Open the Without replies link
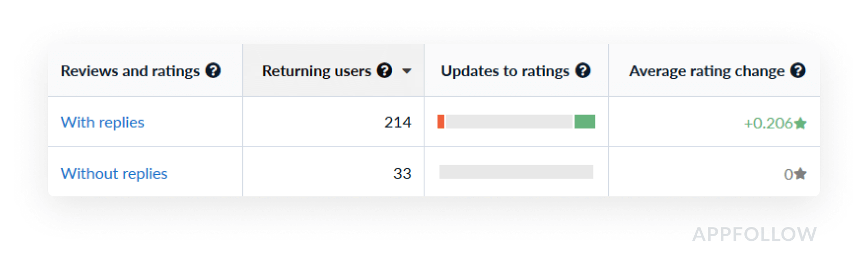 point(114,173)
